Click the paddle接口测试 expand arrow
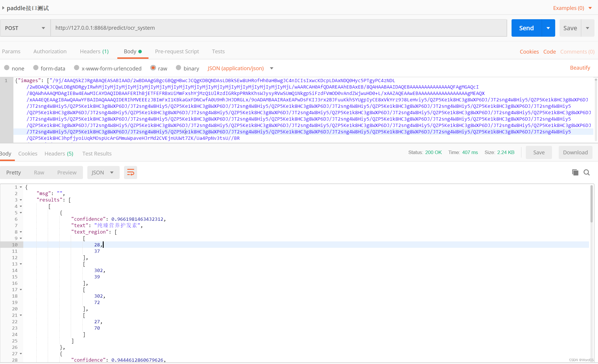 click(x=3, y=7)
